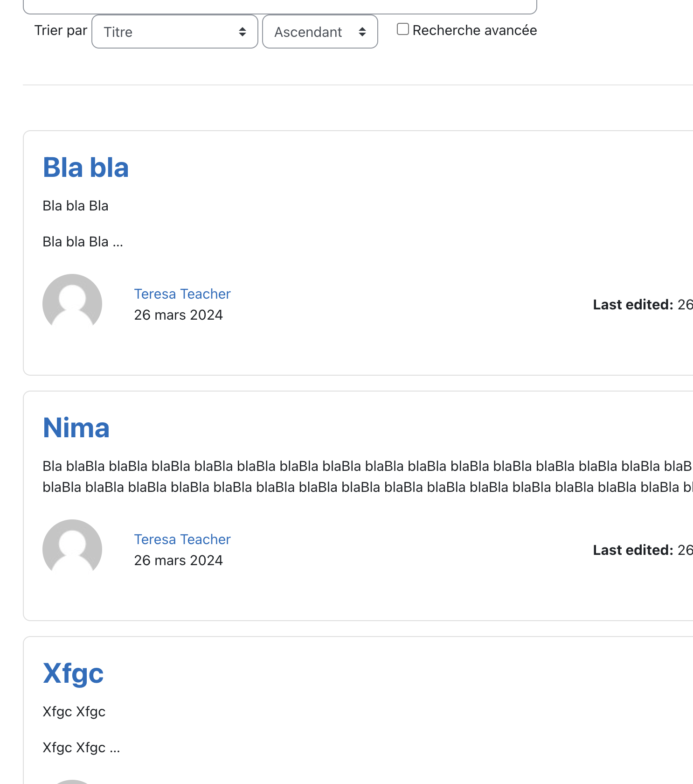Click the Recherche avancée label text
The width and height of the screenshot is (693, 784).
(475, 30)
